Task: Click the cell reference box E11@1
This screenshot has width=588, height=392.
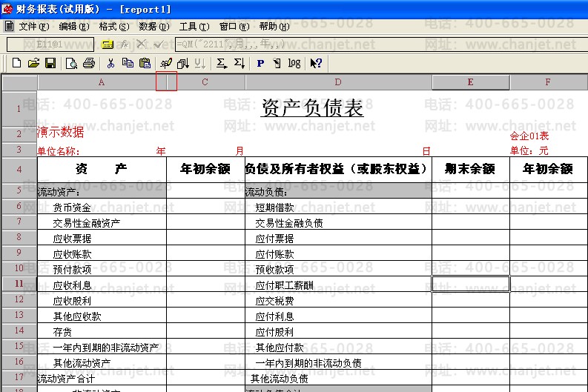Action: coord(50,44)
